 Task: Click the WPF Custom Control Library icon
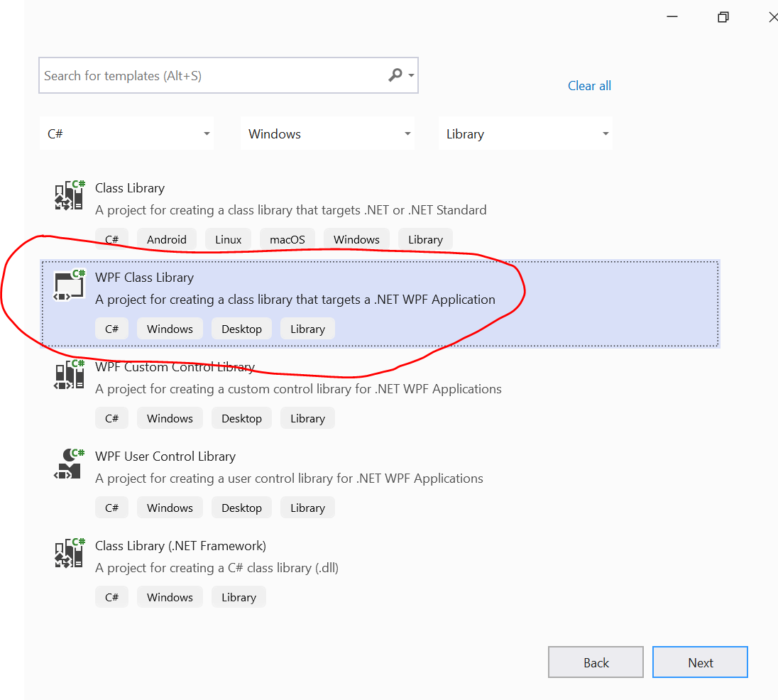pyautogui.click(x=68, y=374)
